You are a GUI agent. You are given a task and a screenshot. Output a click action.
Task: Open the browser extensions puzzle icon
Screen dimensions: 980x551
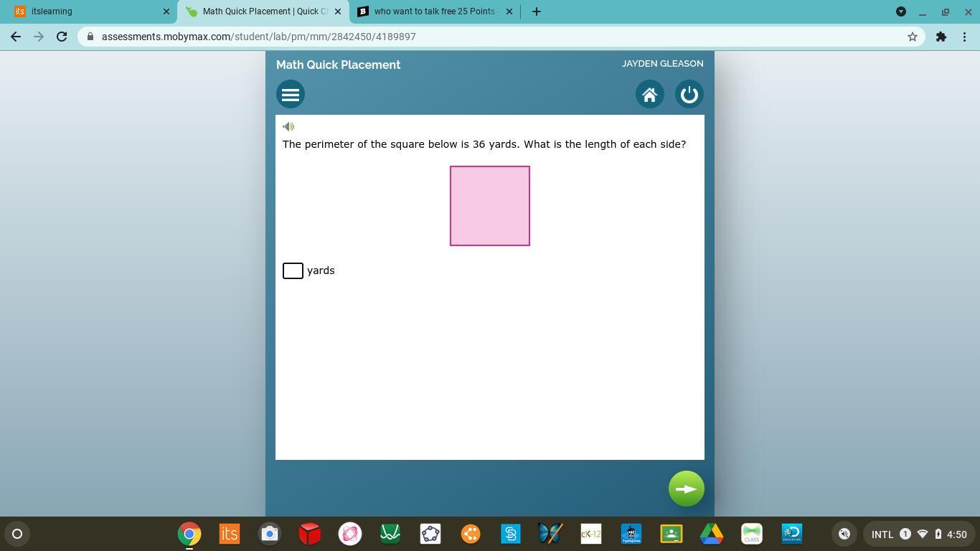pos(941,37)
